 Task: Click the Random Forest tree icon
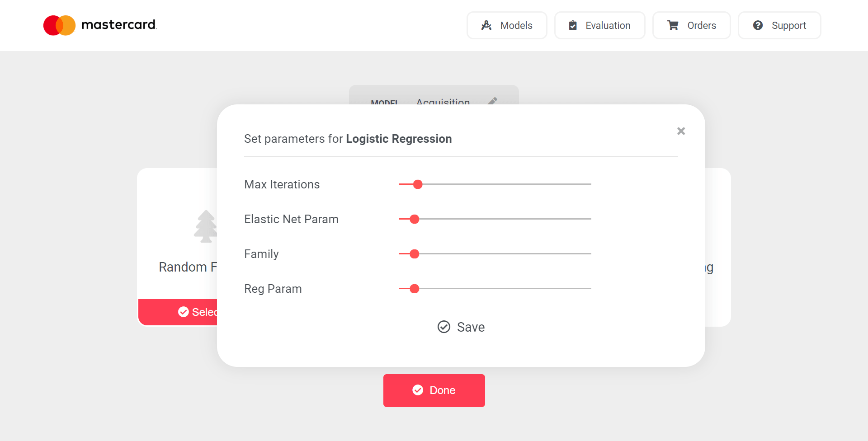(x=206, y=226)
